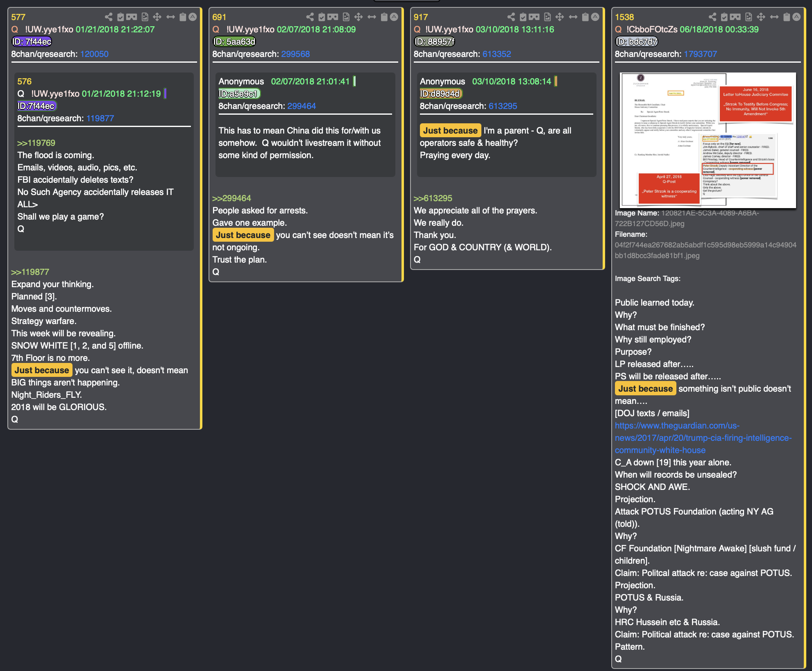Share post 691

pos(310,17)
